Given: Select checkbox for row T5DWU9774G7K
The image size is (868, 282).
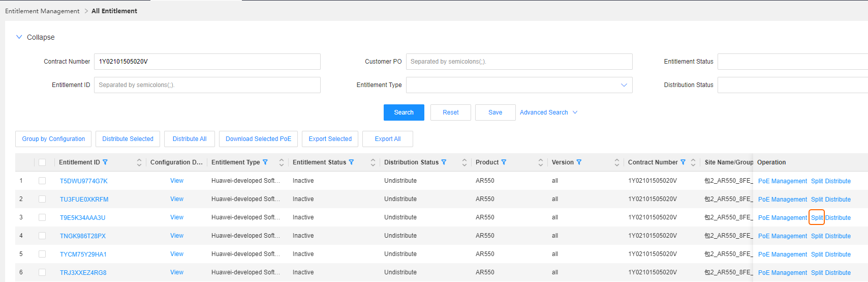Looking at the screenshot, I should [42, 181].
